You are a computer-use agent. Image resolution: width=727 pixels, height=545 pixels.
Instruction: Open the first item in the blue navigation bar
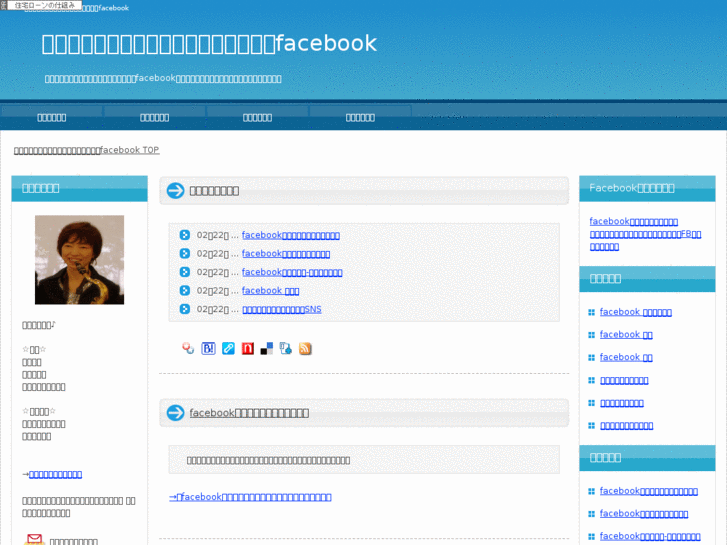[x=51, y=117]
